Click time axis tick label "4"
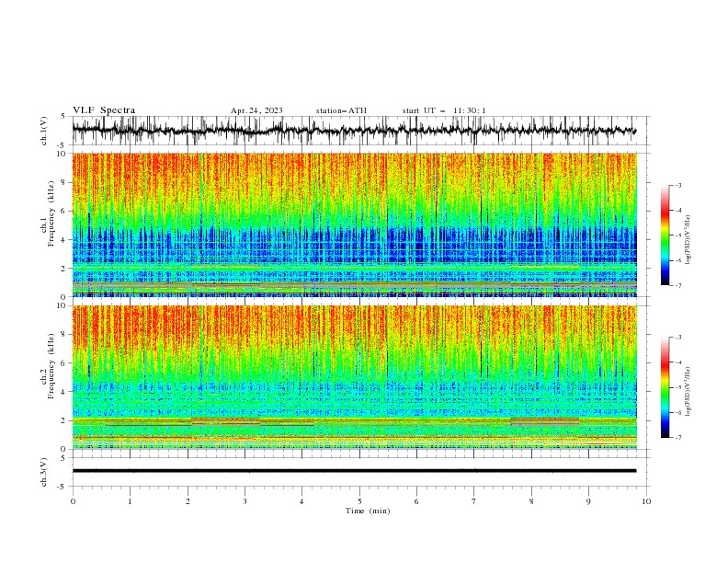Screen dimensions: 728x563 (301, 501)
